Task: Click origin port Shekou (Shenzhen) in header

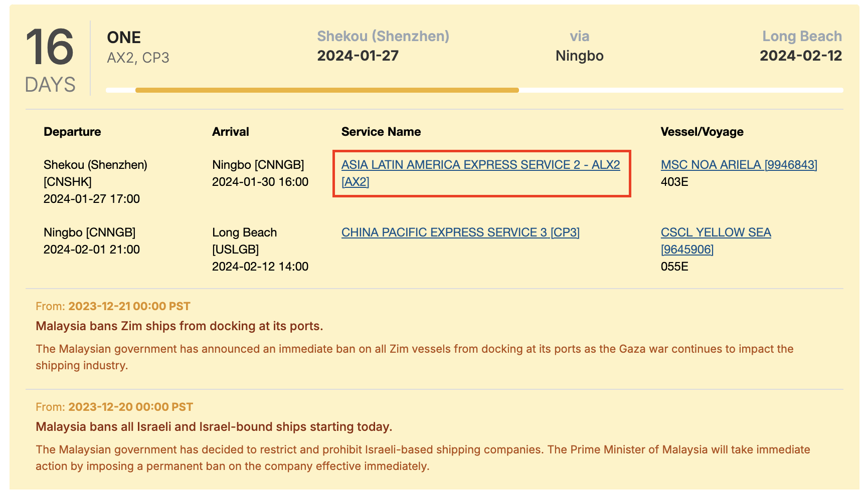Action: point(383,36)
